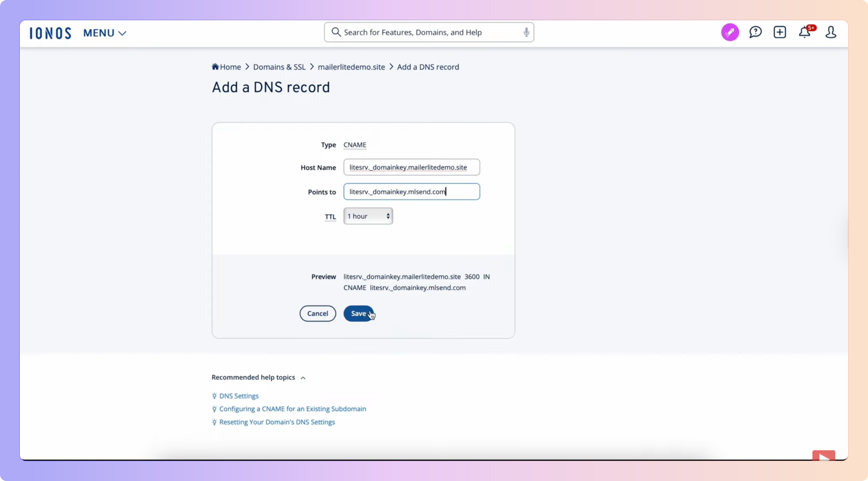
Task: Open the purple magic wand assistant icon
Action: 730,32
